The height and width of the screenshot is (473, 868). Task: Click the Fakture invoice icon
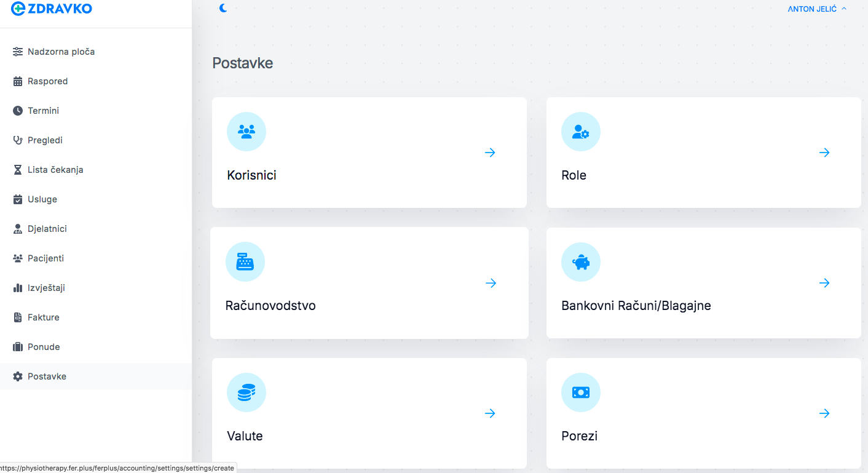pos(18,317)
